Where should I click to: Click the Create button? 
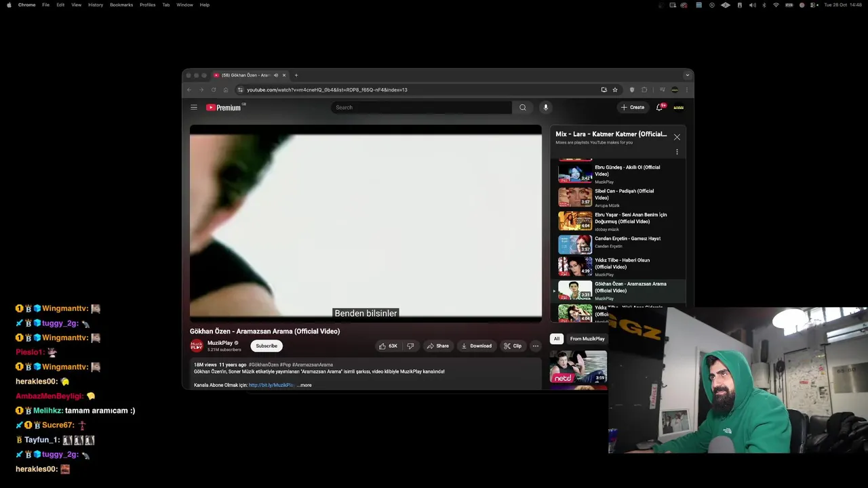point(633,107)
